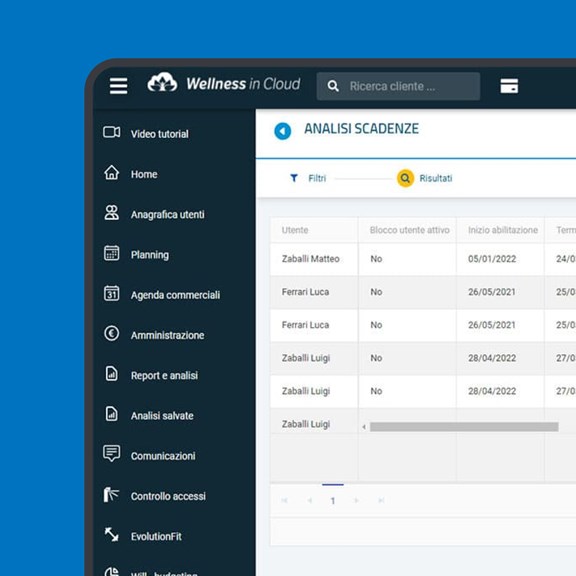Click the Analisi salvate document icon
The height and width of the screenshot is (576, 576).
(x=111, y=414)
